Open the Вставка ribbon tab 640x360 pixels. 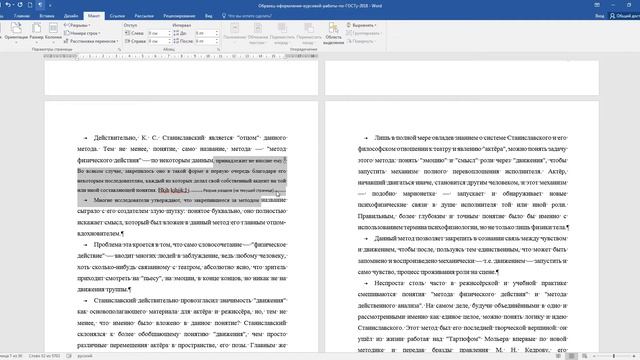(x=47, y=16)
